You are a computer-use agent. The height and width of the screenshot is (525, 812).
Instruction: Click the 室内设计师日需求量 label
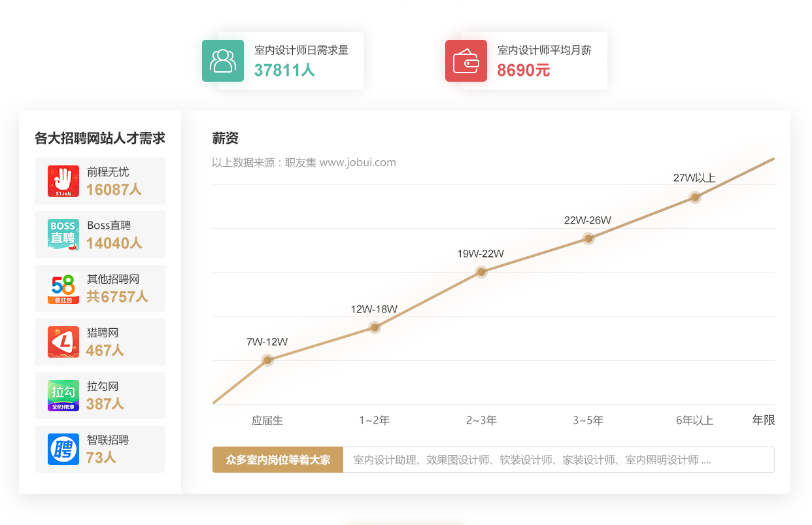(301, 50)
